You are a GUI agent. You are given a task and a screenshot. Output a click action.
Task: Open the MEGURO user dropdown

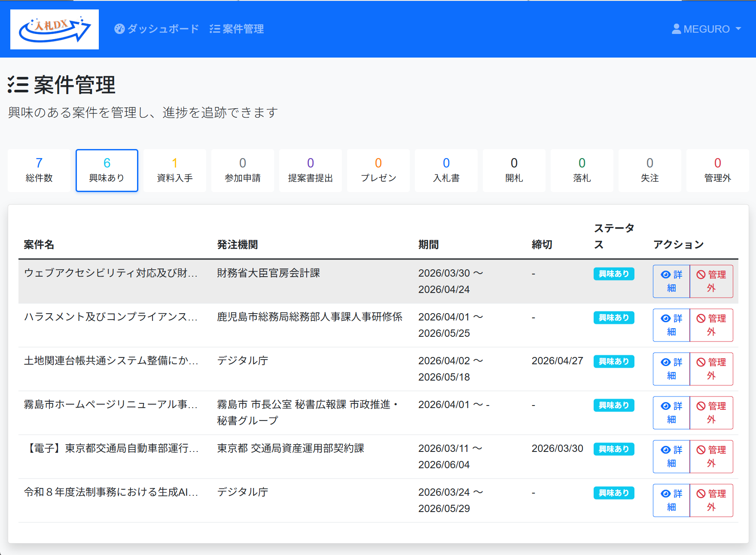[707, 29]
